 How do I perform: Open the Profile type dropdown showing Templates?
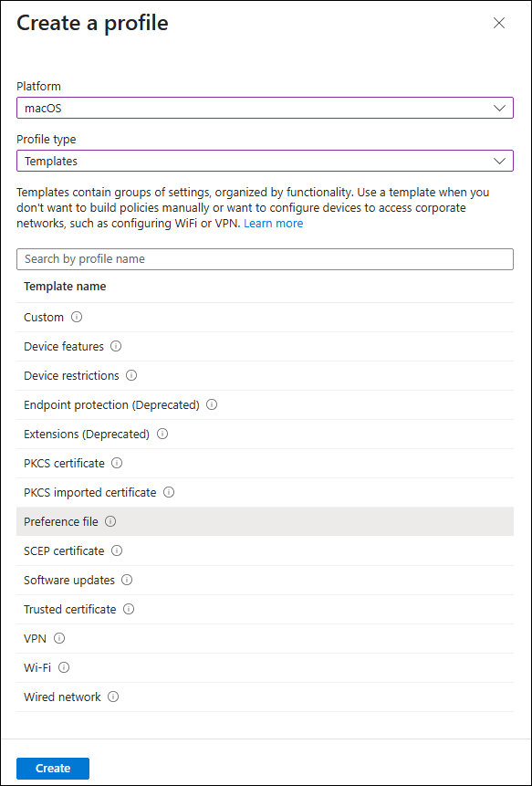pyautogui.click(x=265, y=161)
